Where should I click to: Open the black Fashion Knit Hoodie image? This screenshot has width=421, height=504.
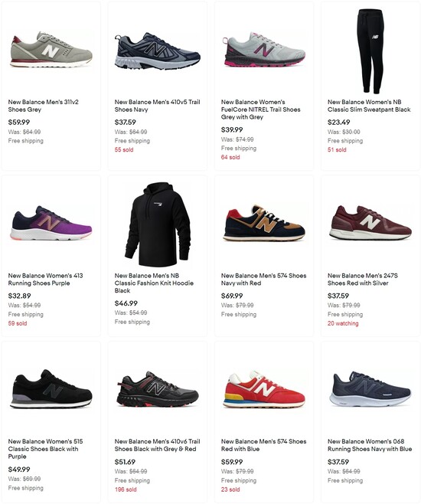158,224
